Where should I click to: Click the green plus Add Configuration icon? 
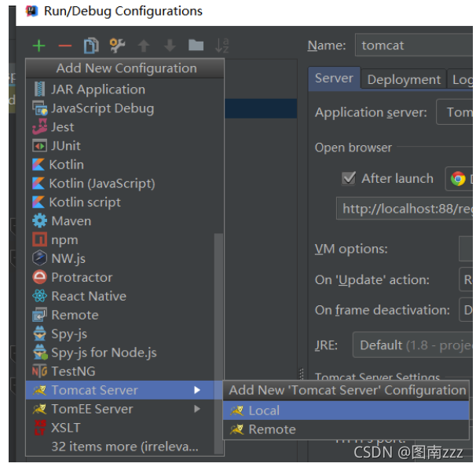(38, 46)
